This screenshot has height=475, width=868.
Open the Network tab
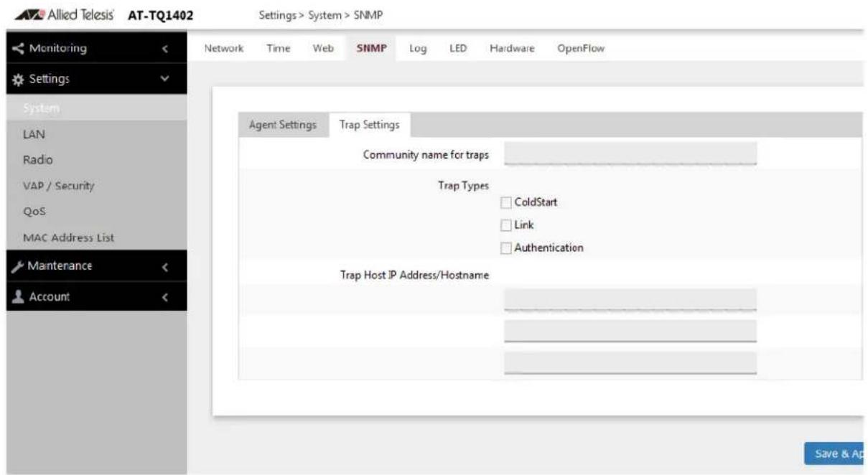coord(225,49)
